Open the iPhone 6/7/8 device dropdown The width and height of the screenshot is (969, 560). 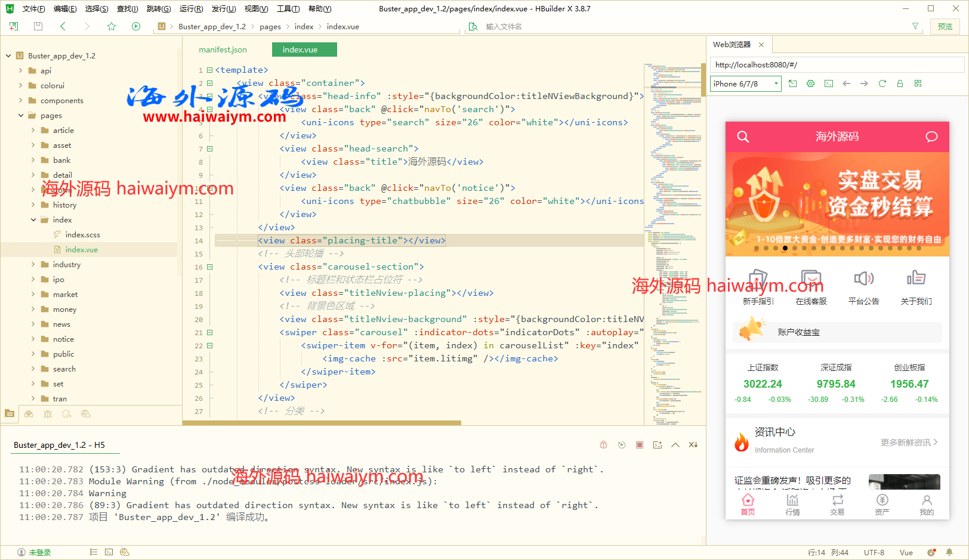(745, 83)
